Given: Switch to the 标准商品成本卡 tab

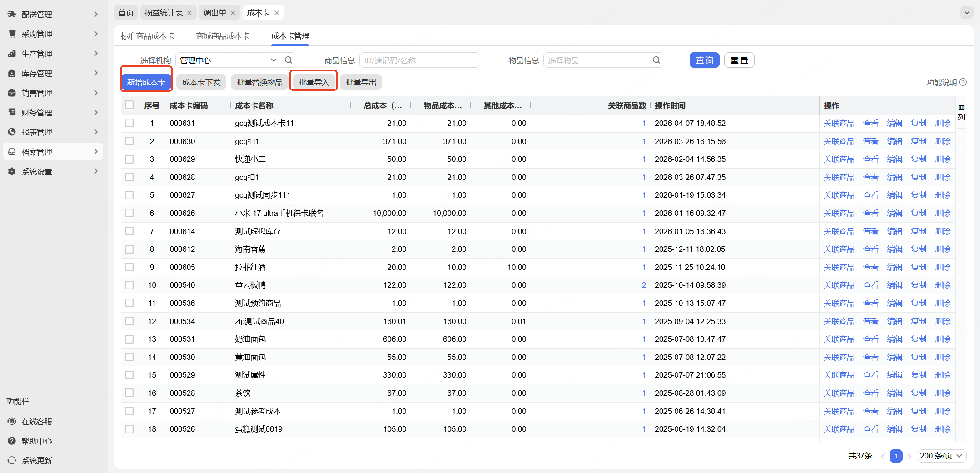Looking at the screenshot, I should [x=148, y=36].
